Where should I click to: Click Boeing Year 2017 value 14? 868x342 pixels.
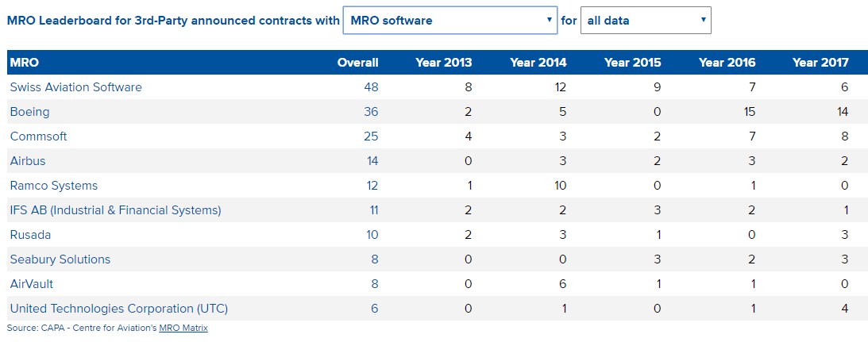coord(843,112)
